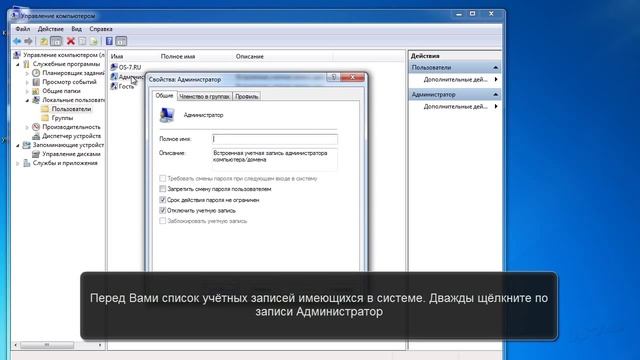The width and height of the screenshot is (640, 360).
Task: Collapse Служебные программы tree branch
Action: click(18, 64)
